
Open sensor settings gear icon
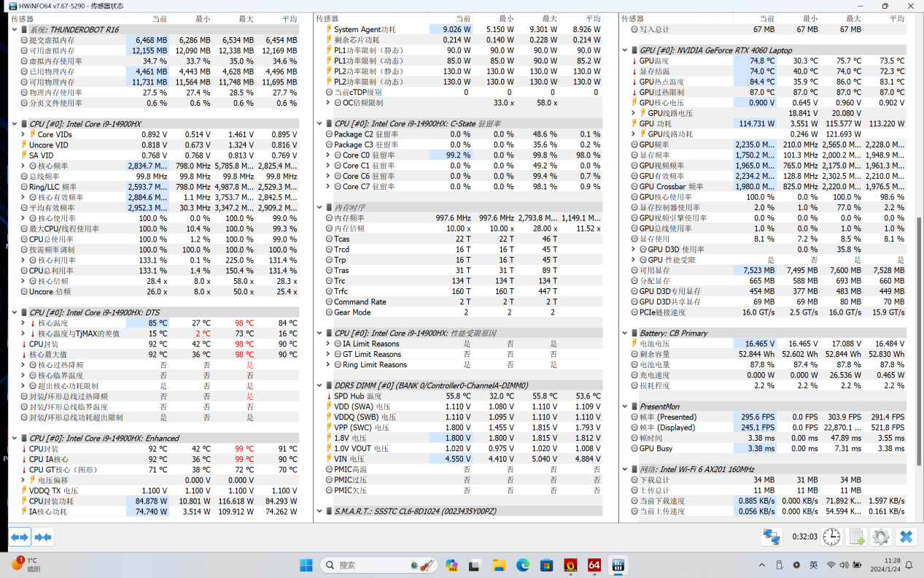tap(881, 537)
